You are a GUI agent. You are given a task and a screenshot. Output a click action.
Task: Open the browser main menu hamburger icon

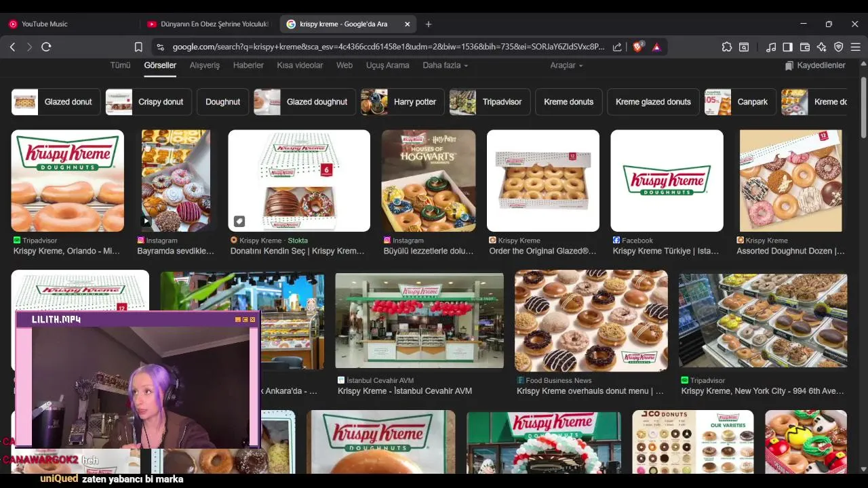(x=856, y=47)
